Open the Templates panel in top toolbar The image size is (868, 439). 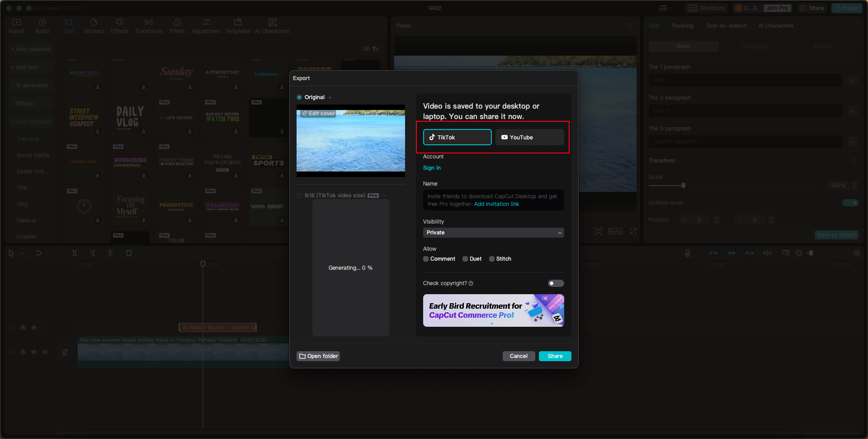click(238, 26)
